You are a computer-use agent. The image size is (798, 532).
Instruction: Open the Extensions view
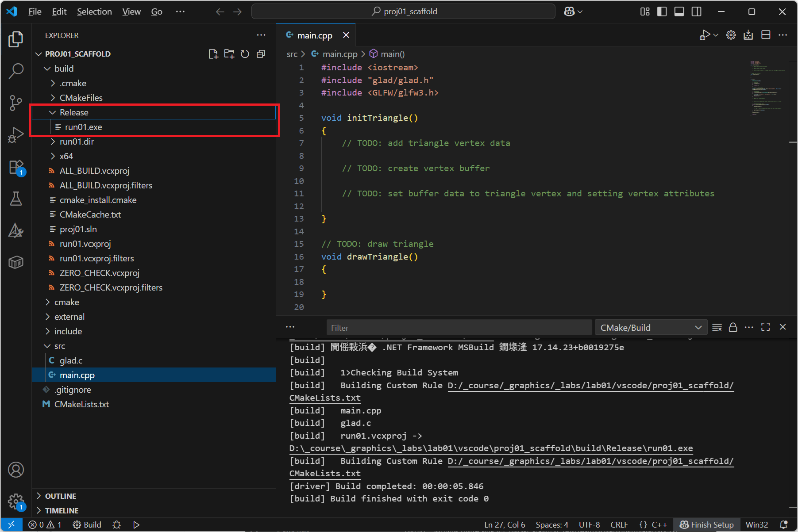point(16,168)
